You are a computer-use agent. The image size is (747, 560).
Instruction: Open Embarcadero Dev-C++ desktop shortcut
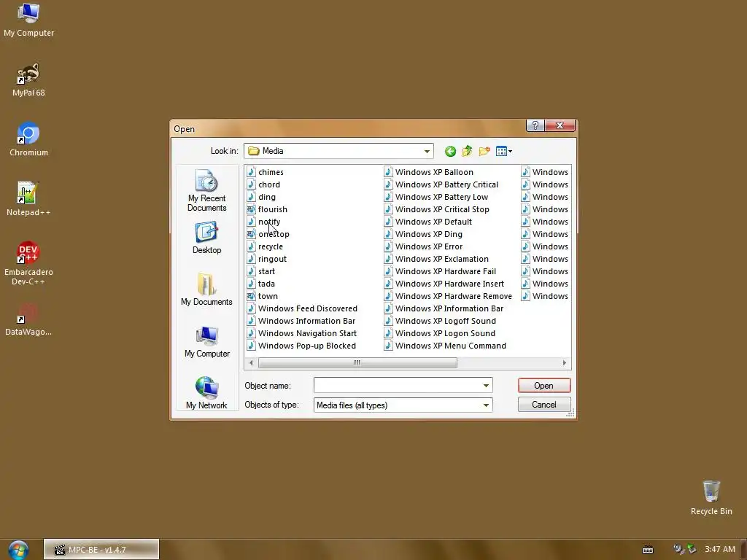(x=28, y=264)
